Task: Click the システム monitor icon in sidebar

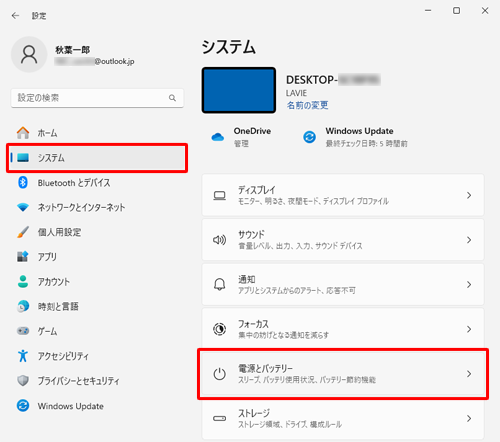Action: pyautogui.click(x=23, y=157)
